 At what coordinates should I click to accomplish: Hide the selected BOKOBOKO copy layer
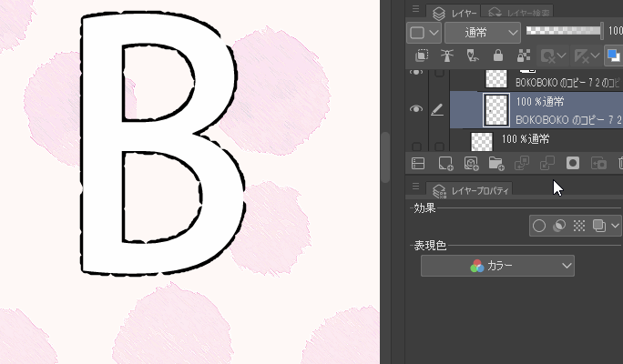pyautogui.click(x=416, y=109)
